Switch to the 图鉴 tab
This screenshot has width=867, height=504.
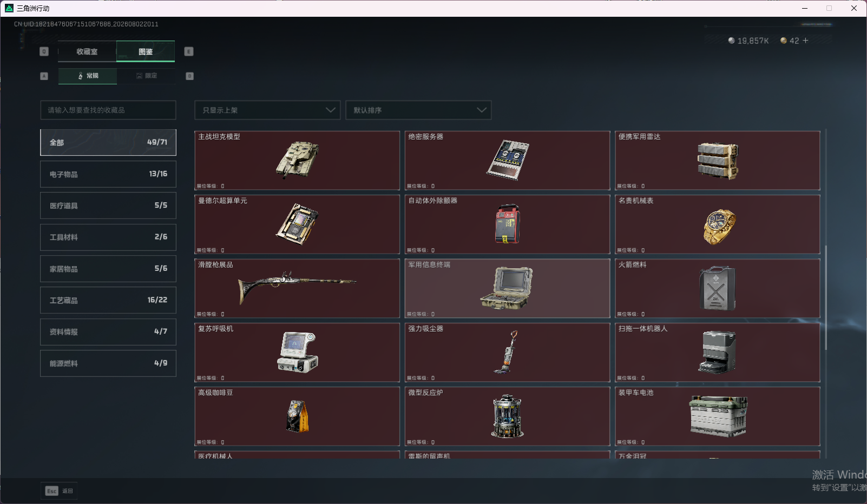[146, 52]
